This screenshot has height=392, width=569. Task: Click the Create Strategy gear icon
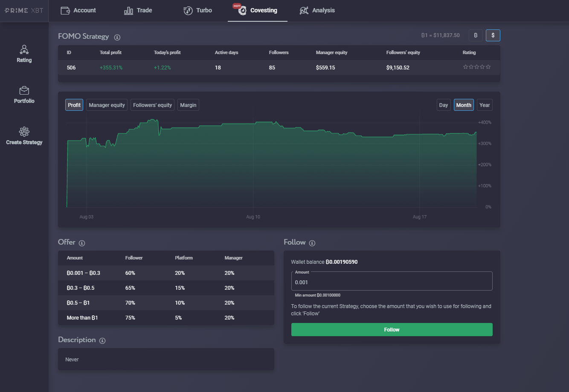point(24,132)
